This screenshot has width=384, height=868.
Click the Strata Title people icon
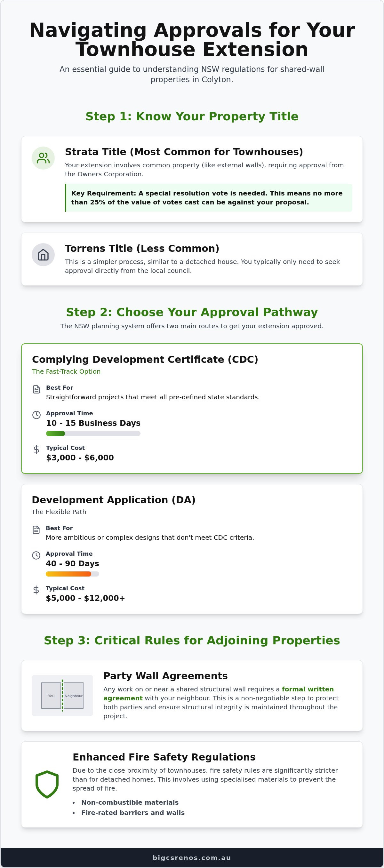43,158
